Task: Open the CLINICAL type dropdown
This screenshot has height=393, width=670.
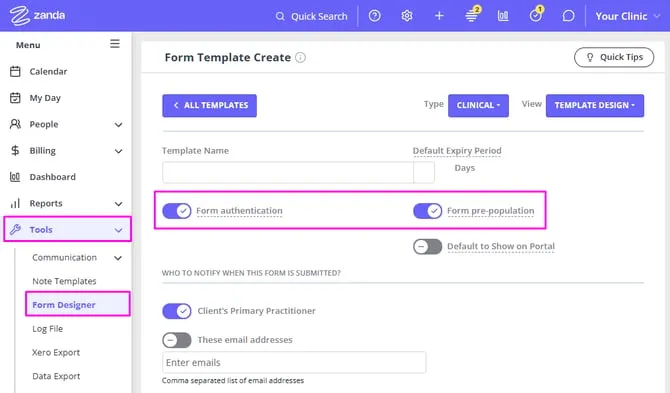Action: [x=478, y=106]
